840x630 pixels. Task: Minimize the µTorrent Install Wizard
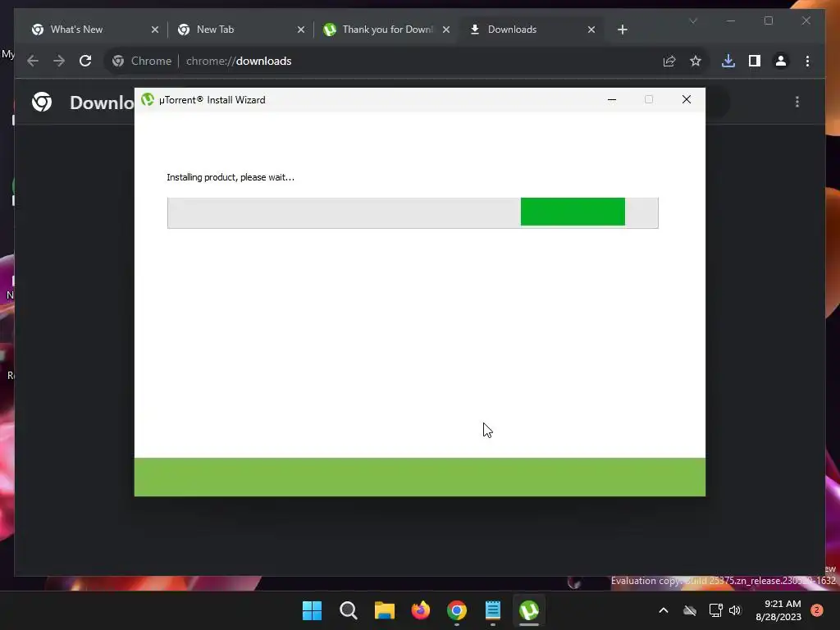[612, 99]
